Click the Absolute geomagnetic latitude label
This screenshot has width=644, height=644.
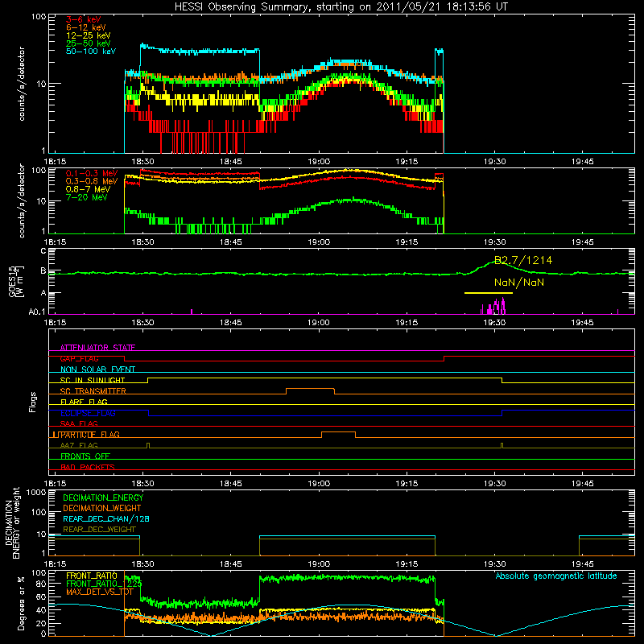pos(556,576)
